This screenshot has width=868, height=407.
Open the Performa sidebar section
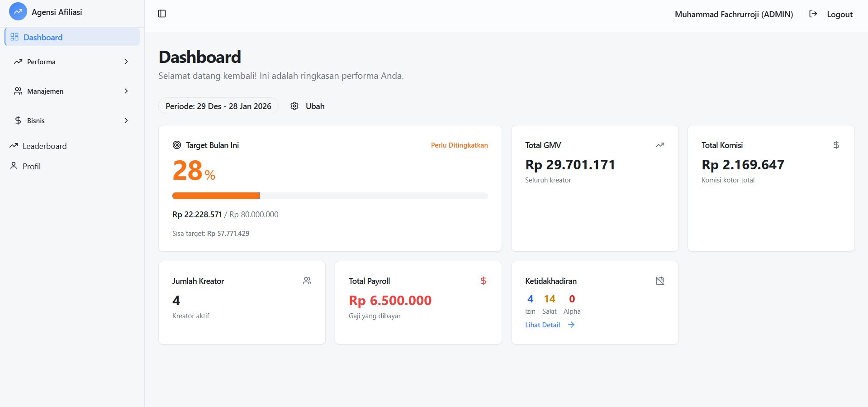click(x=72, y=62)
